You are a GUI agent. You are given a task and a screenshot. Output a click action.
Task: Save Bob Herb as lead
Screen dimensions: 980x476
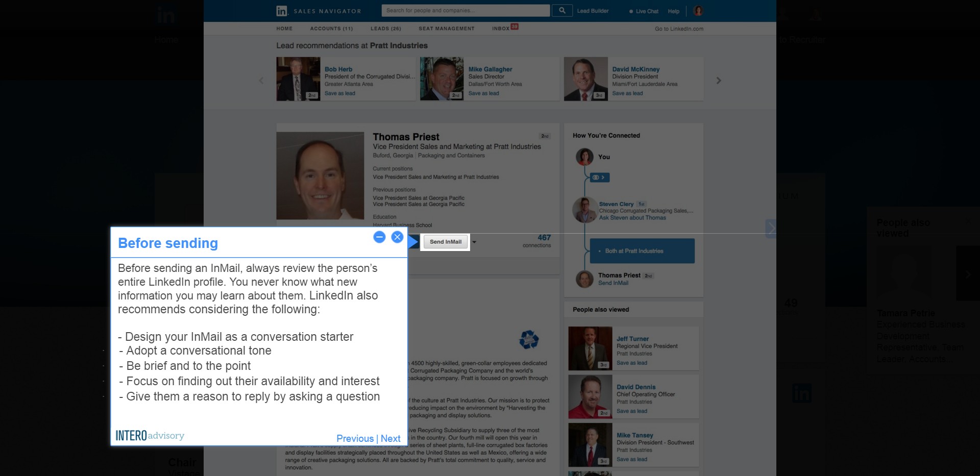click(x=340, y=93)
